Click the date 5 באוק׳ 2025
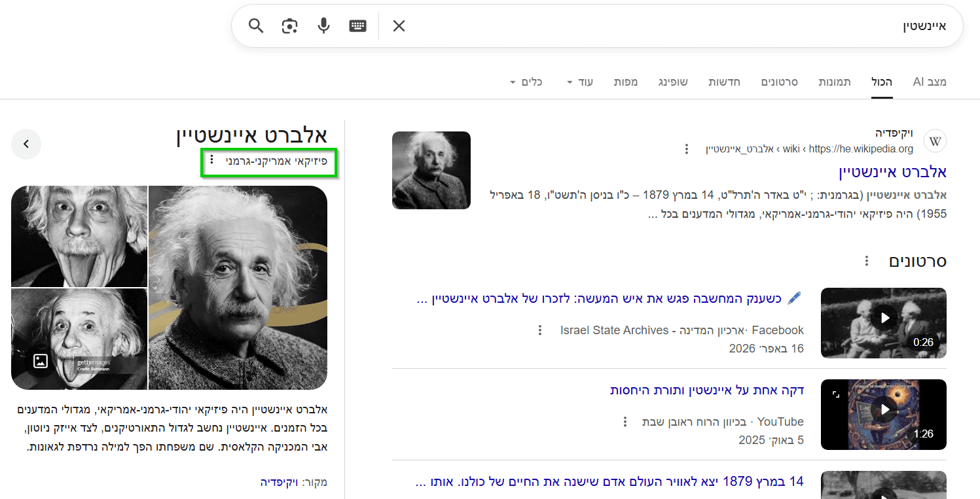The image size is (980, 499). [x=771, y=440]
